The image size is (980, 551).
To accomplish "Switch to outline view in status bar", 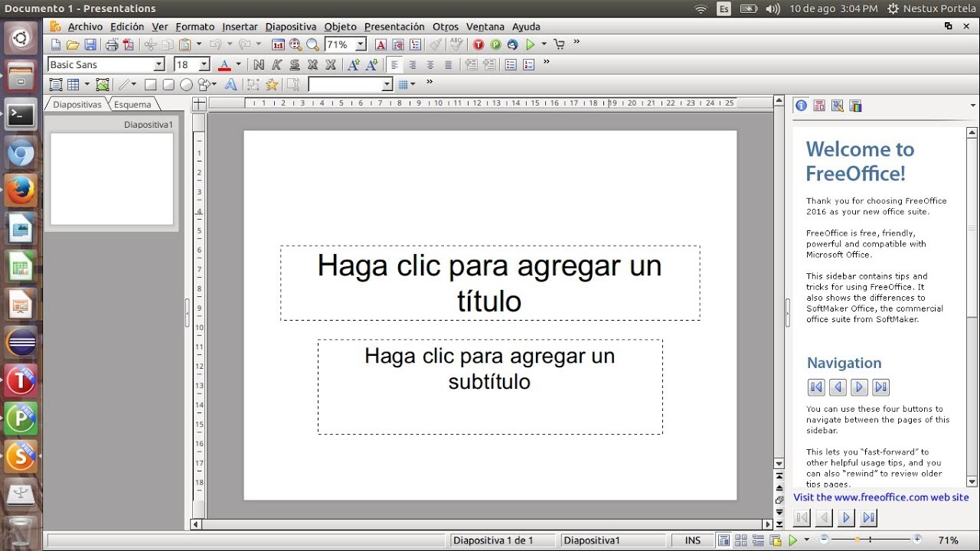I will 758,540.
